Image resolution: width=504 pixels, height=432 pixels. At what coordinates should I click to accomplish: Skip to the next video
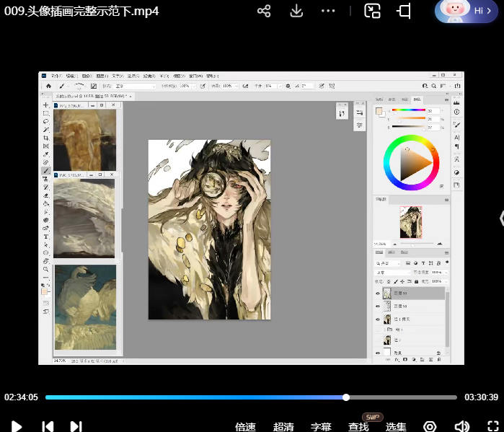click(x=76, y=426)
